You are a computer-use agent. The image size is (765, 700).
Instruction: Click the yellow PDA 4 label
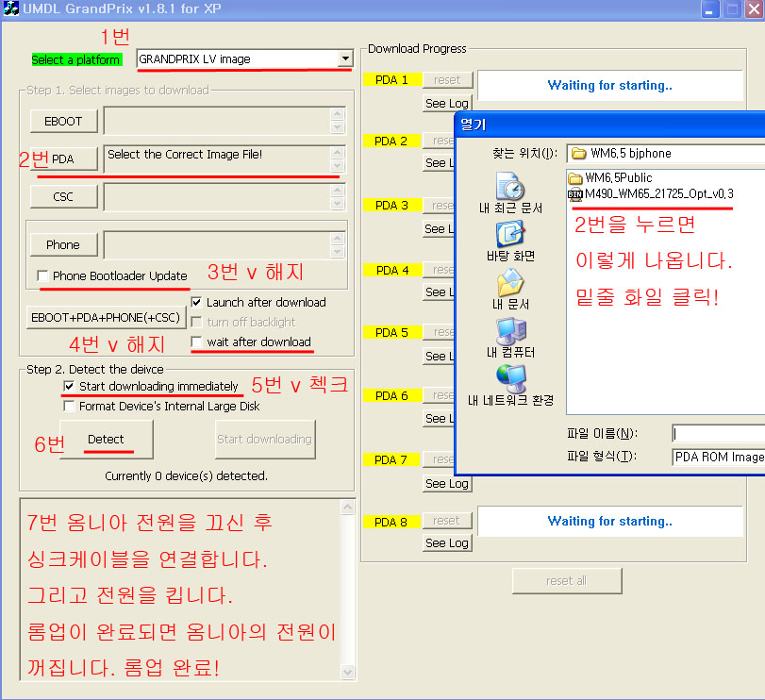pyautogui.click(x=391, y=270)
